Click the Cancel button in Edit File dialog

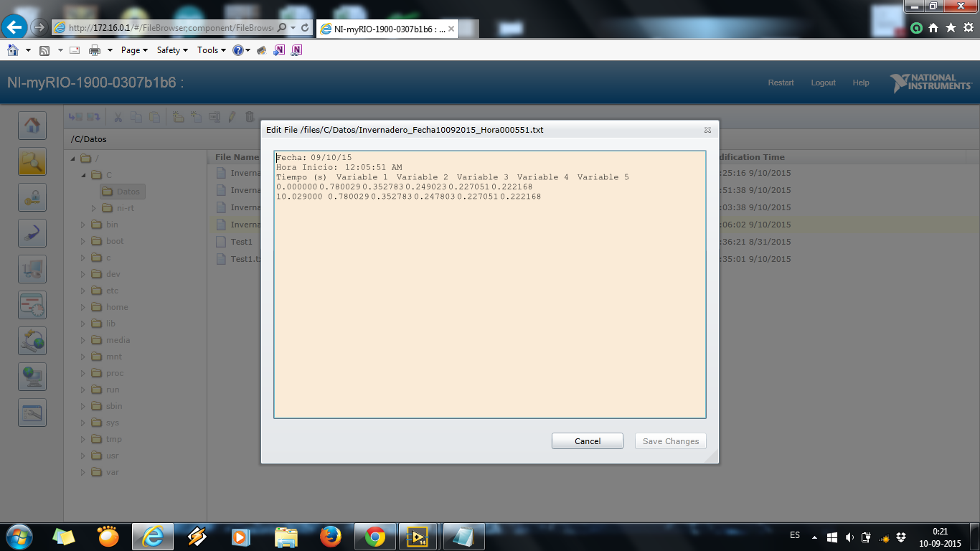point(588,441)
